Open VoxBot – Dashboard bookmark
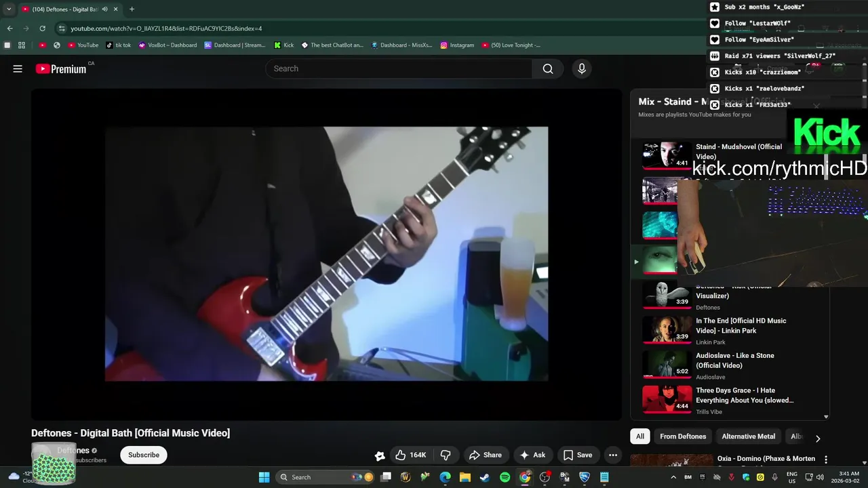The height and width of the screenshot is (488, 868). [x=167, y=45]
